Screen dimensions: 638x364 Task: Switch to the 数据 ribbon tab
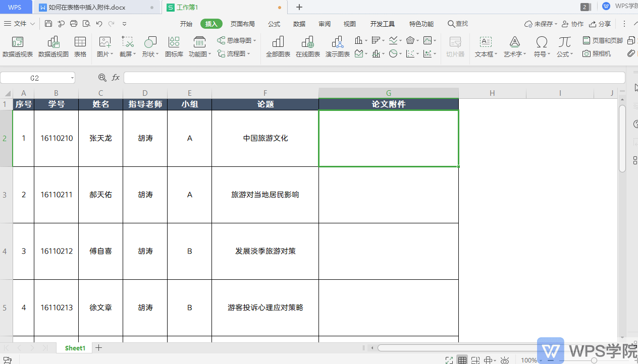299,24
